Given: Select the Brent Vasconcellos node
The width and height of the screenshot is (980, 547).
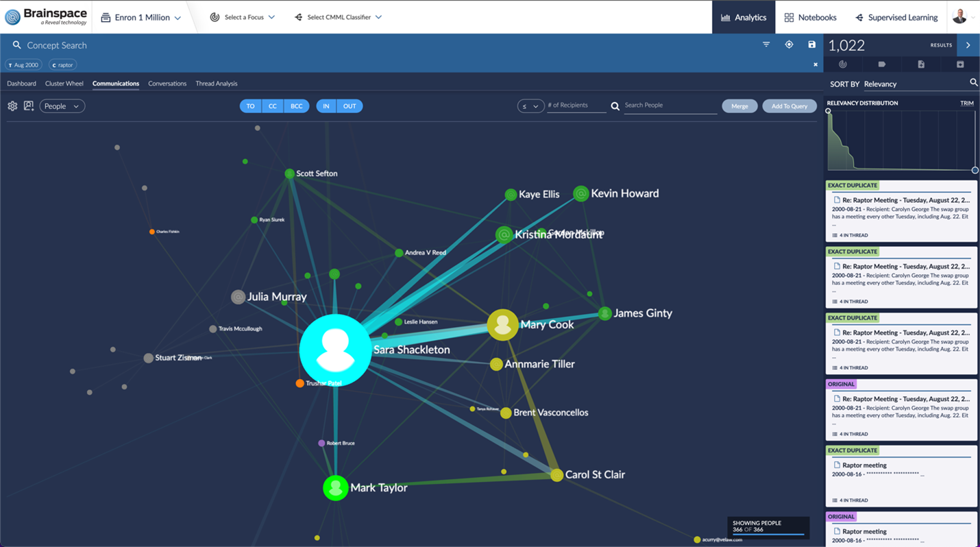Looking at the screenshot, I should [x=506, y=413].
